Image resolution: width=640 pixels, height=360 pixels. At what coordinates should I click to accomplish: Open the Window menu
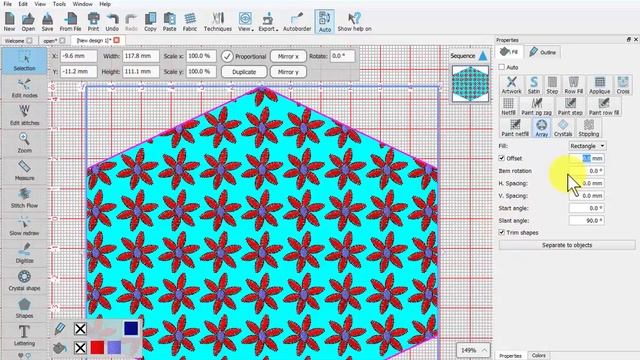pyautogui.click(x=82, y=4)
